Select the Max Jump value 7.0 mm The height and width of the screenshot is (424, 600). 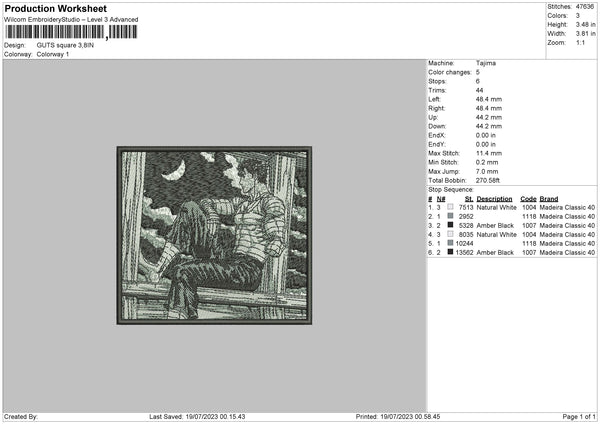coord(487,171)
